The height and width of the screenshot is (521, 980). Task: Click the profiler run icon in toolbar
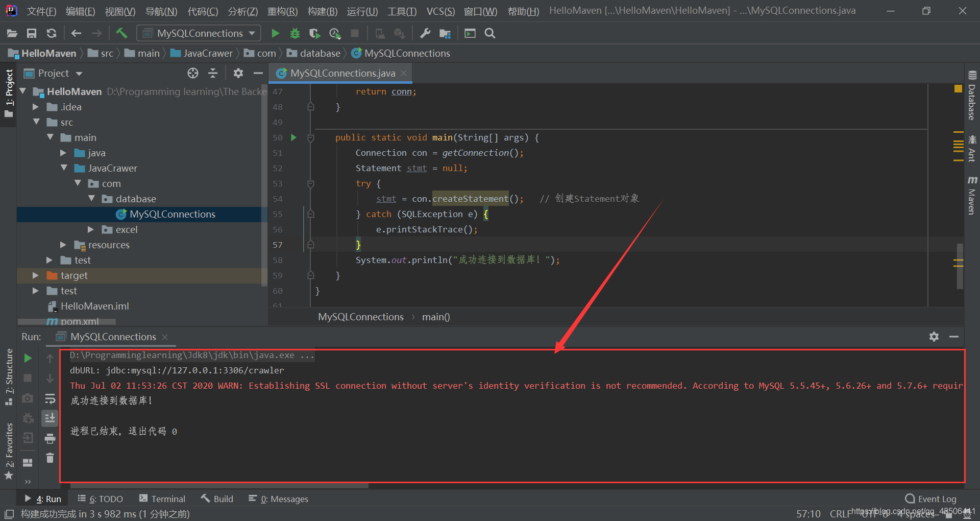coord(335,34)
